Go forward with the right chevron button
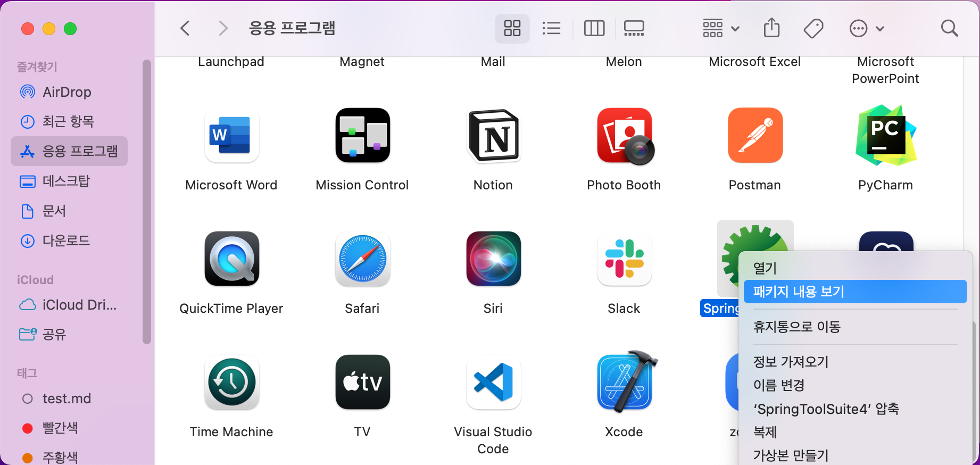 223,28
